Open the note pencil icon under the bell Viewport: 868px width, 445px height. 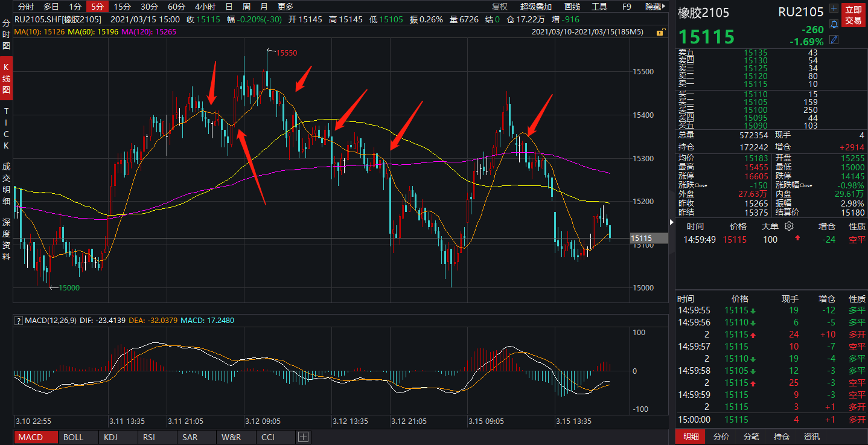[x=834, y=40]
